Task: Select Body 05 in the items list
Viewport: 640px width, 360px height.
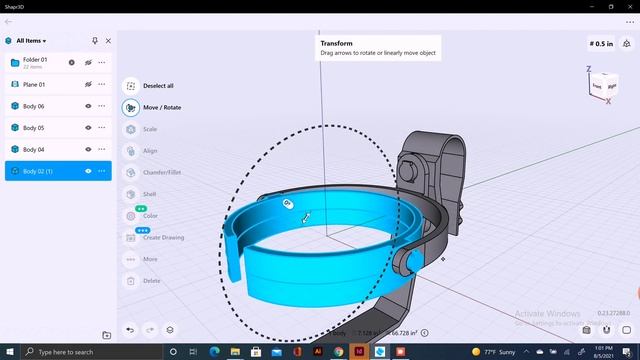Action: click(58, 128)
